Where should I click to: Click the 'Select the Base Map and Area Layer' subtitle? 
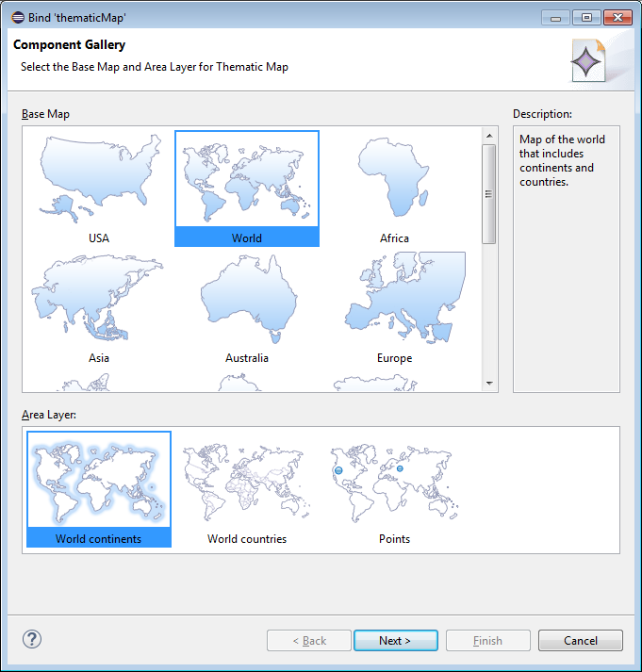tap(155, 67)
